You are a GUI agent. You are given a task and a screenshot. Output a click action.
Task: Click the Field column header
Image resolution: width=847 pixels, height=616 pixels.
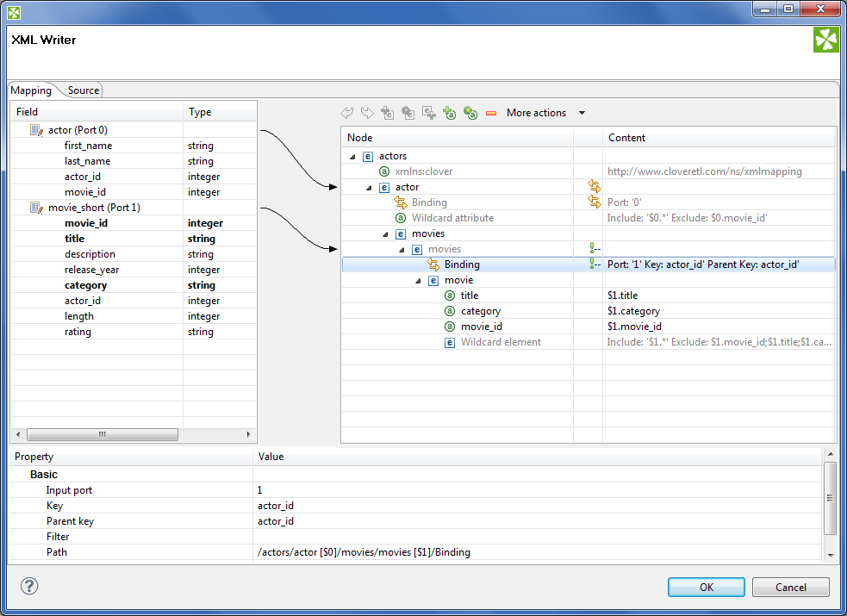(x=97, y=112)
